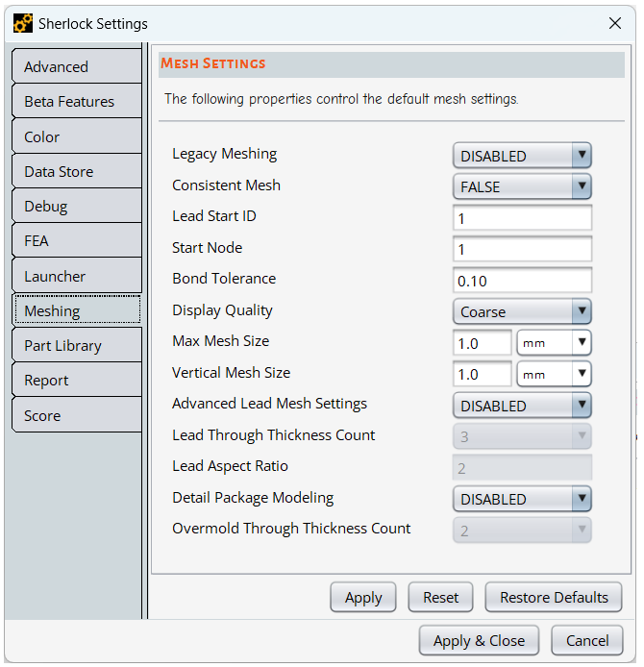Screen dimensions: 644x667
Task: Open the Legacy Meshing dropdown
Action: (522, 156)
